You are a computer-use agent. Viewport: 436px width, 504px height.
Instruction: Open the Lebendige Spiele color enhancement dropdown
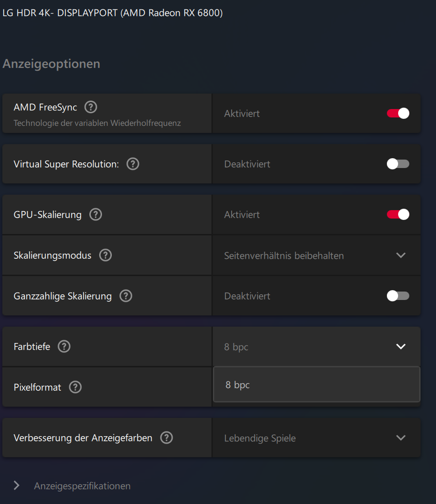(x=400, y=438)
